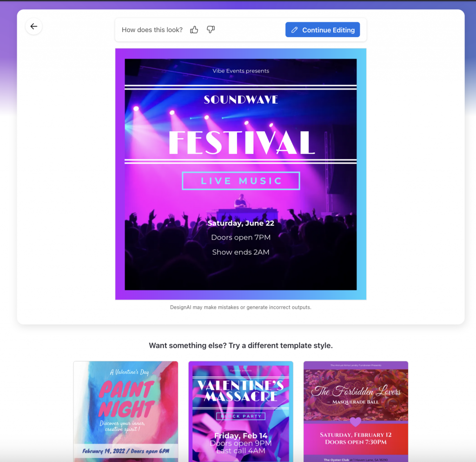Click the 'Want something else?' heading
Viewport: 476px width, 462px height.
pos(241,345)
